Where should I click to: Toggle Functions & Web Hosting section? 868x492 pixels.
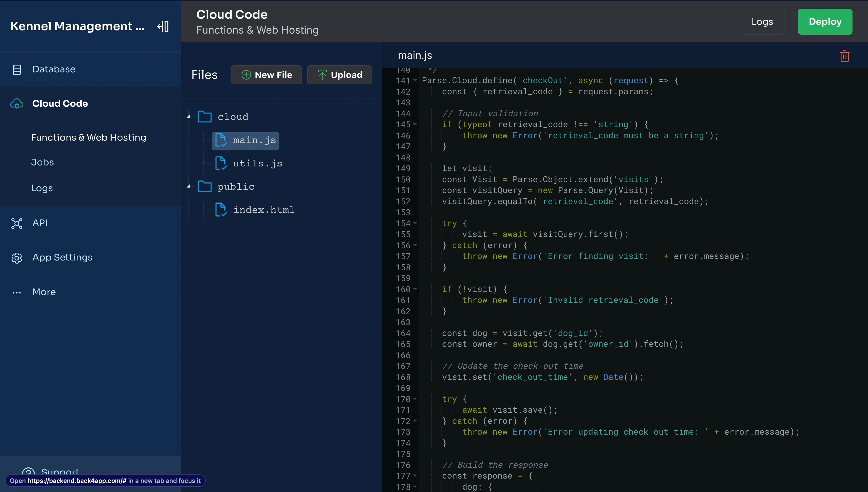click(88, 138)
